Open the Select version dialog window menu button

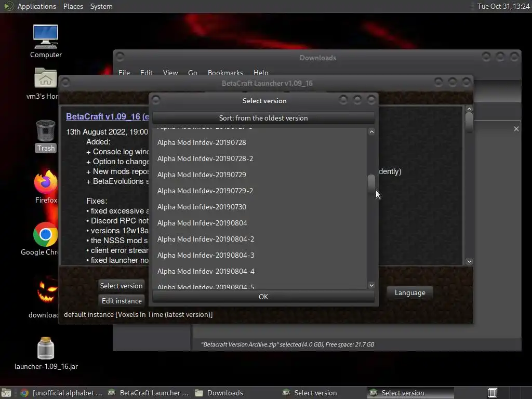(x=156, y=100)
